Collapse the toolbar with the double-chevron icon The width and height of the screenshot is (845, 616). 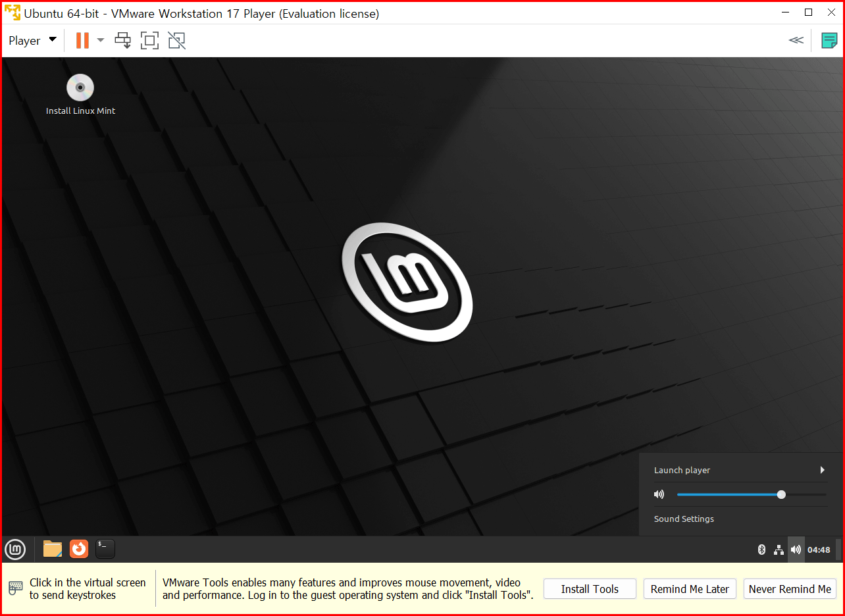coord(796,40)
